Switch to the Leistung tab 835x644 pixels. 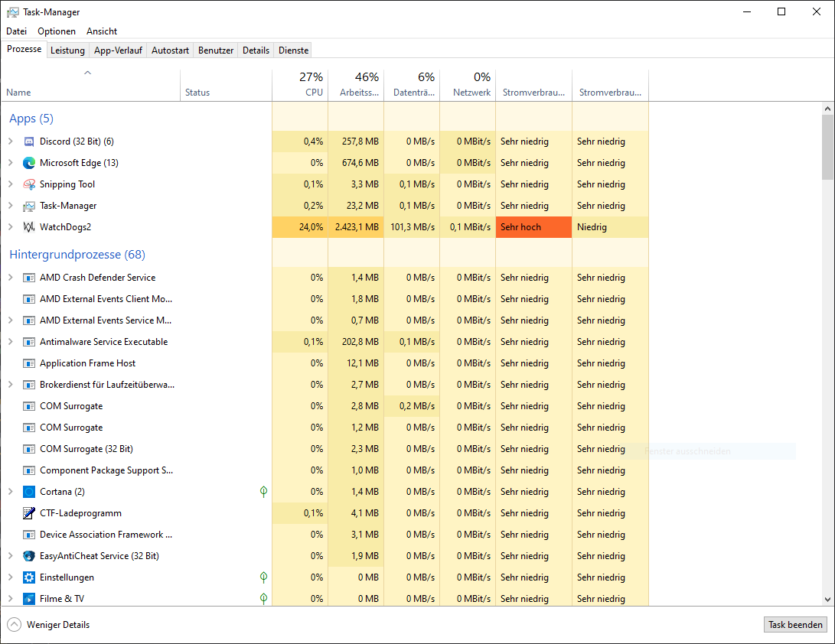[67, 50]
